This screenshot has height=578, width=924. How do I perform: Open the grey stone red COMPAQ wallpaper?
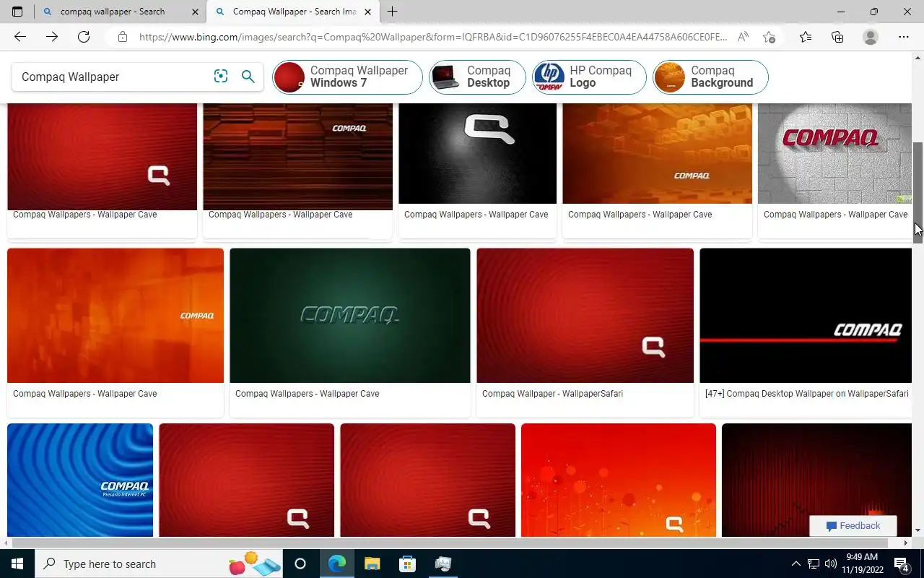(x=834, y=153)
